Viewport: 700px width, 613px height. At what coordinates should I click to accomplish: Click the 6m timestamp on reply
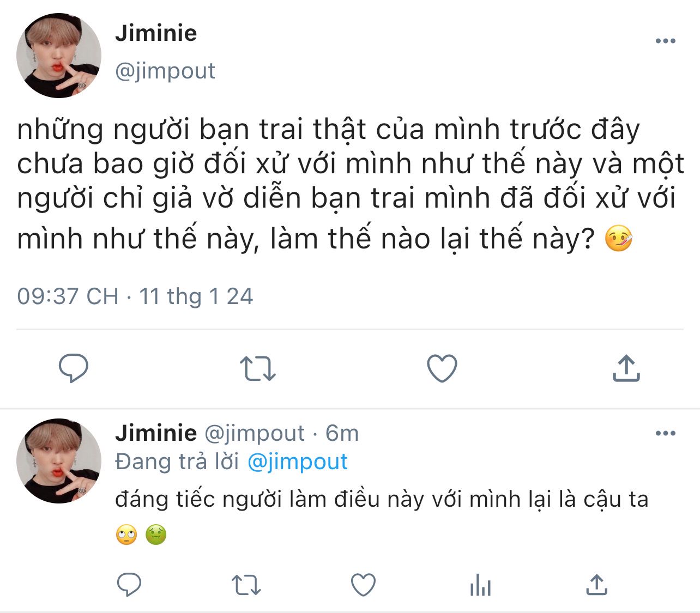tap(342, 434)
